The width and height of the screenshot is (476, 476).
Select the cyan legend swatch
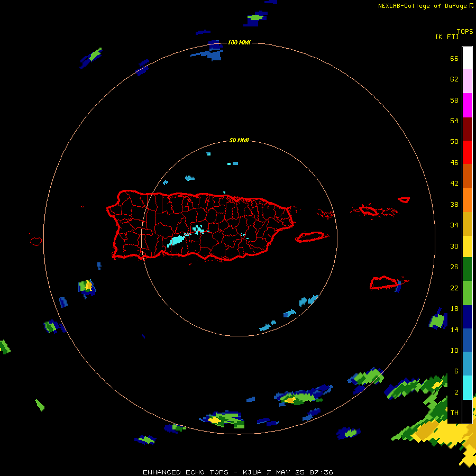(467, 388)
